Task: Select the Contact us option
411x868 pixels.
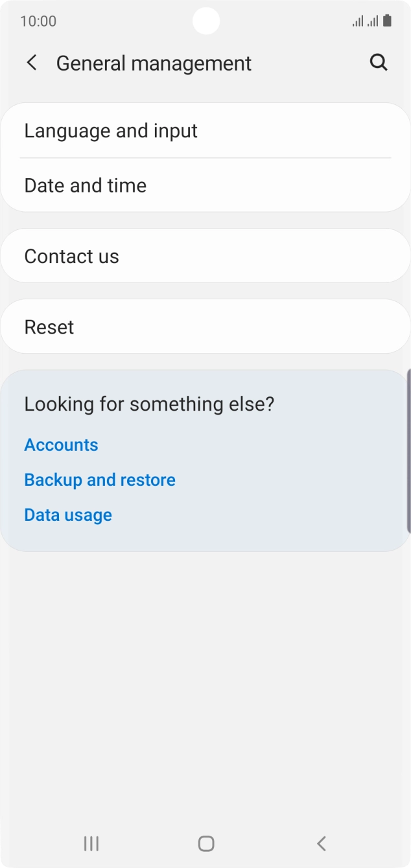Action: 72,257
